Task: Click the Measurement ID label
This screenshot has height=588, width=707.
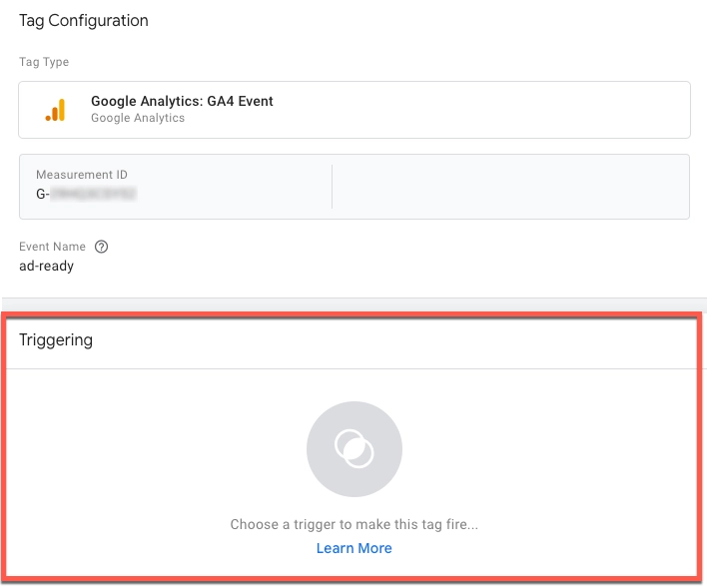Action: 82,175
